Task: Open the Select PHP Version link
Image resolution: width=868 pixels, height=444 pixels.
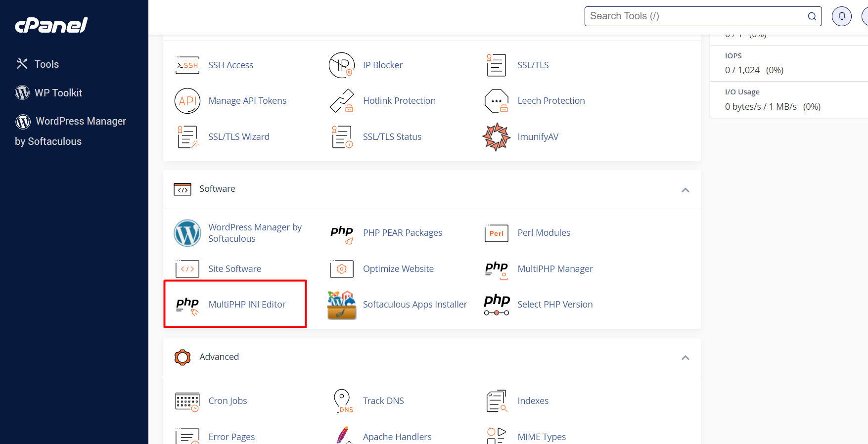Action: pyautogui.click(x=555, y=305)
